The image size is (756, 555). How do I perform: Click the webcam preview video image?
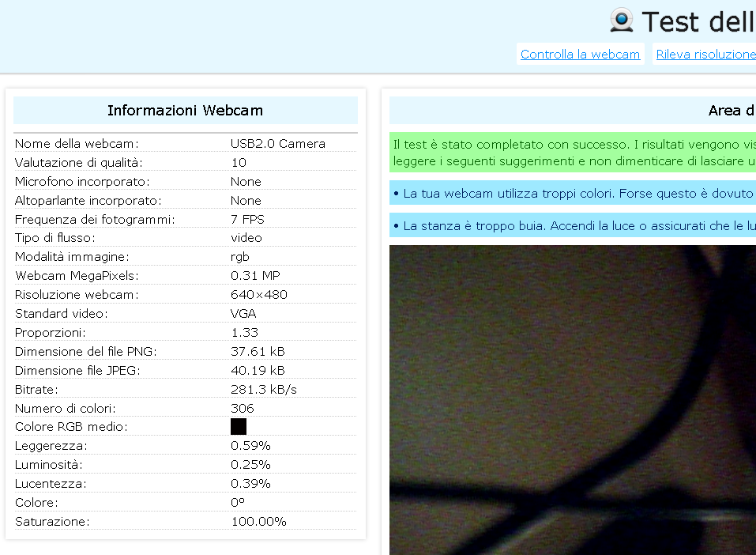click(573, 400)
